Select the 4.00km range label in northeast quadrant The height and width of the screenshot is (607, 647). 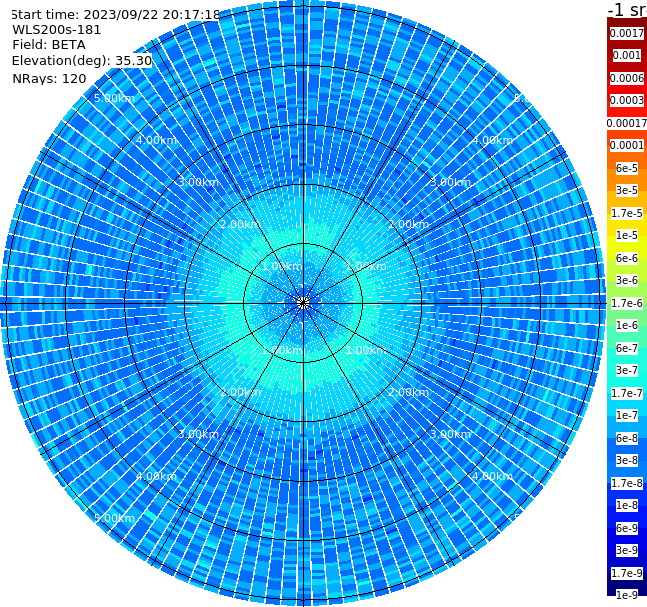pyautogui.click(x=493, y=140)
